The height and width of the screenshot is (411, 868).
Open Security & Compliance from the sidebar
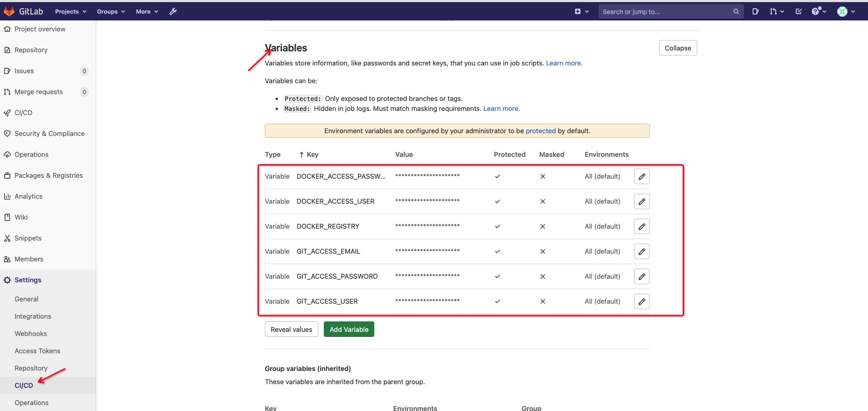pos(49,133)
